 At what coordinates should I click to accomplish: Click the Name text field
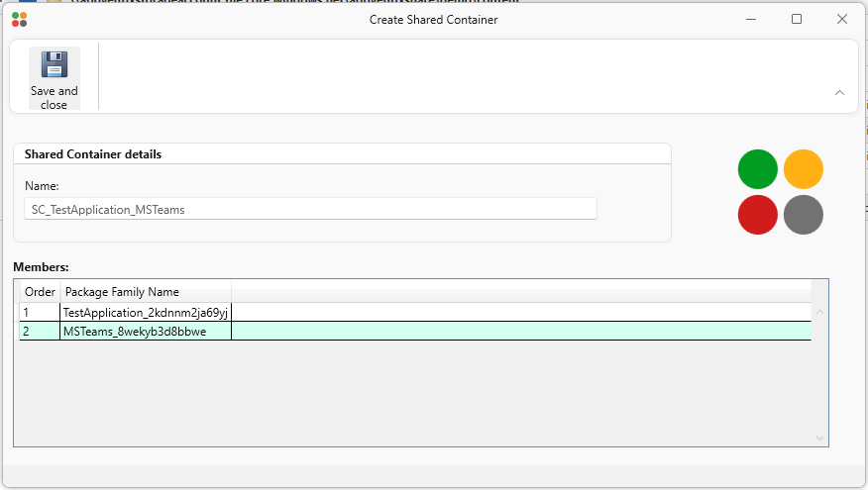pyautogui.click(x=310, y=209)
